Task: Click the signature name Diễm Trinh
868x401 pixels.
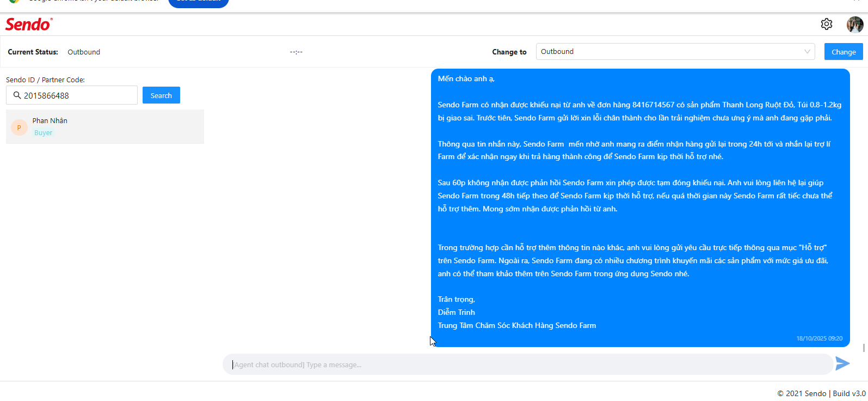Action: (457, 312)
